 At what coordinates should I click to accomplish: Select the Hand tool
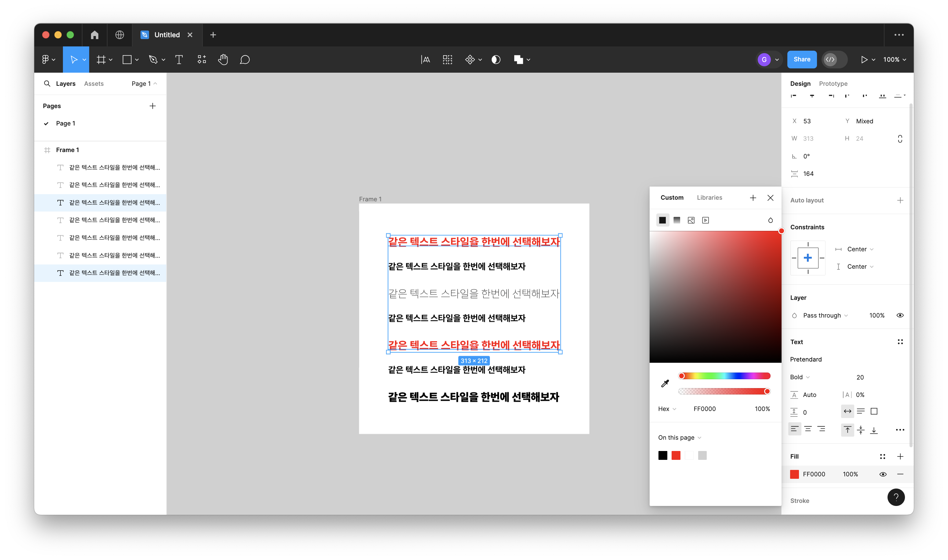[x=223, y=60]
